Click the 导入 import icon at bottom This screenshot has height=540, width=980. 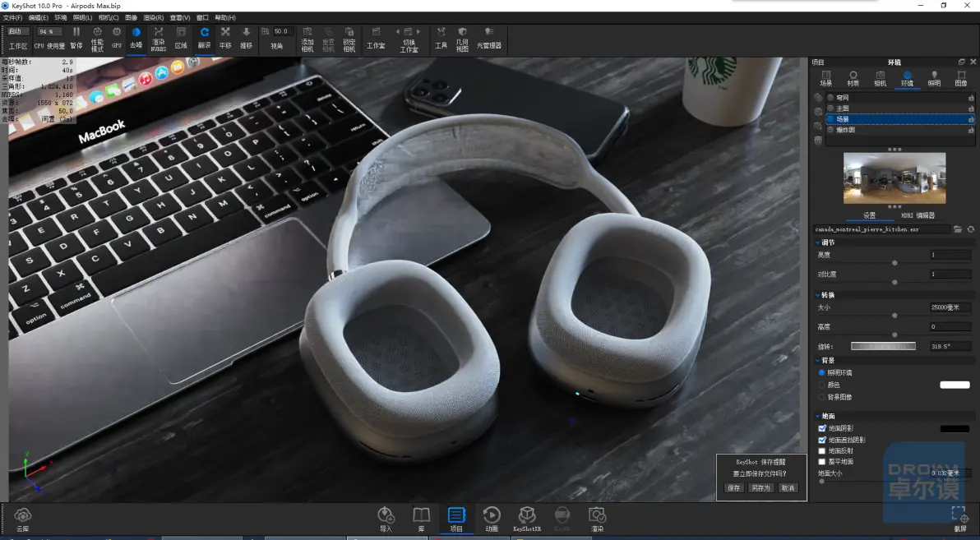(x=386, y=519)
